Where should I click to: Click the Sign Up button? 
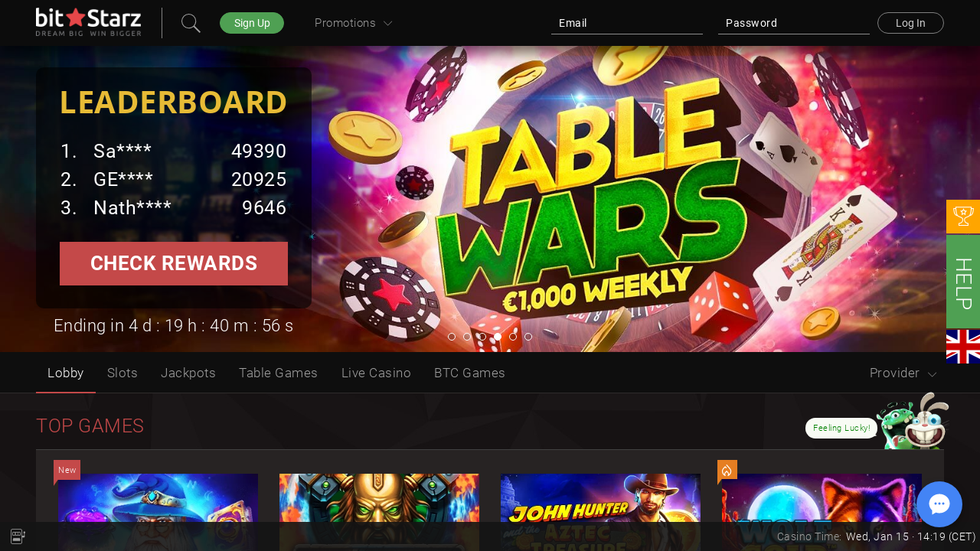coord(252,23)
